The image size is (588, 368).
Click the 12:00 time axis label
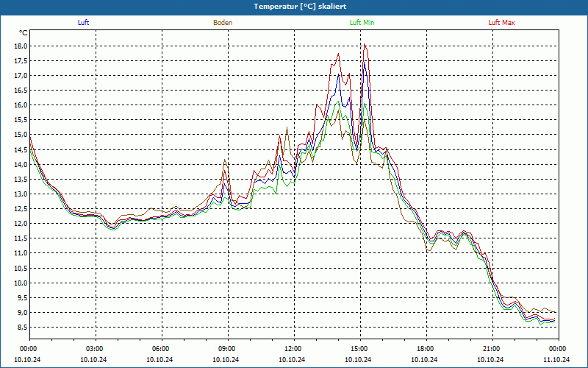(294, 349)
